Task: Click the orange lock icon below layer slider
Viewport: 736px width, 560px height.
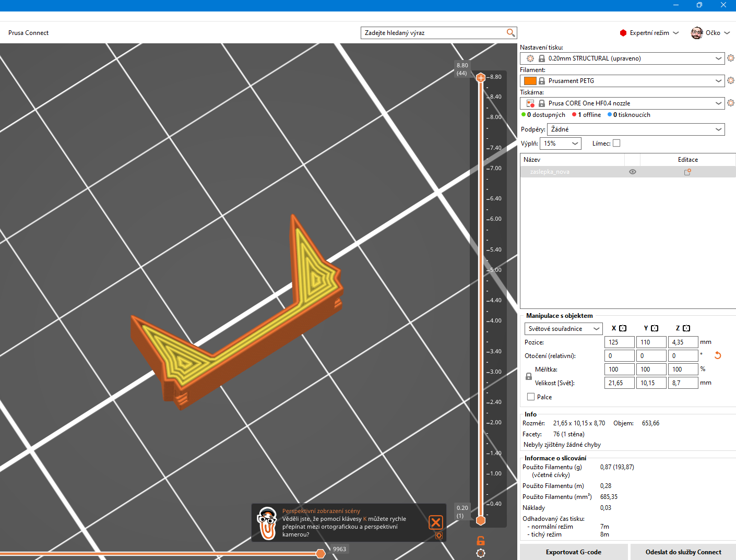Action: click(x=481, y=541)
